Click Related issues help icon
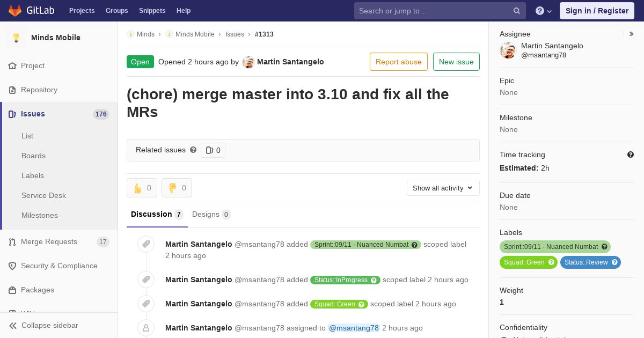 [193, 150]
